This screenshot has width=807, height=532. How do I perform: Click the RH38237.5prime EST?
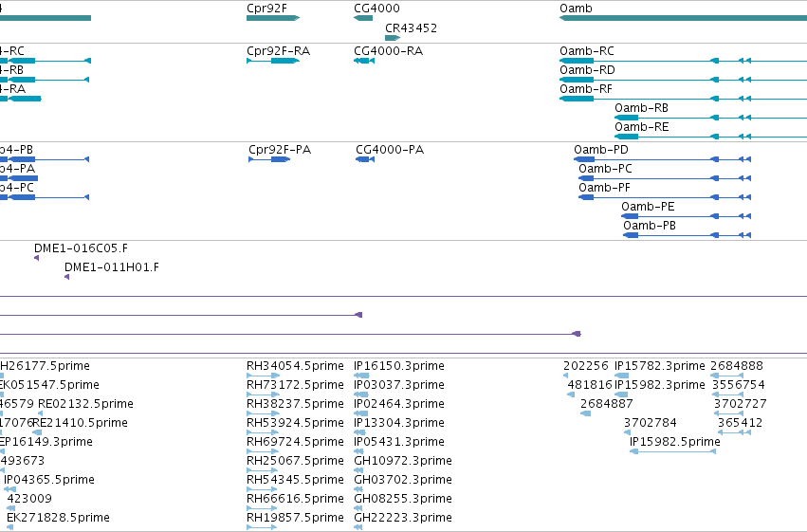pyautogui.click(x=263, y=413)
